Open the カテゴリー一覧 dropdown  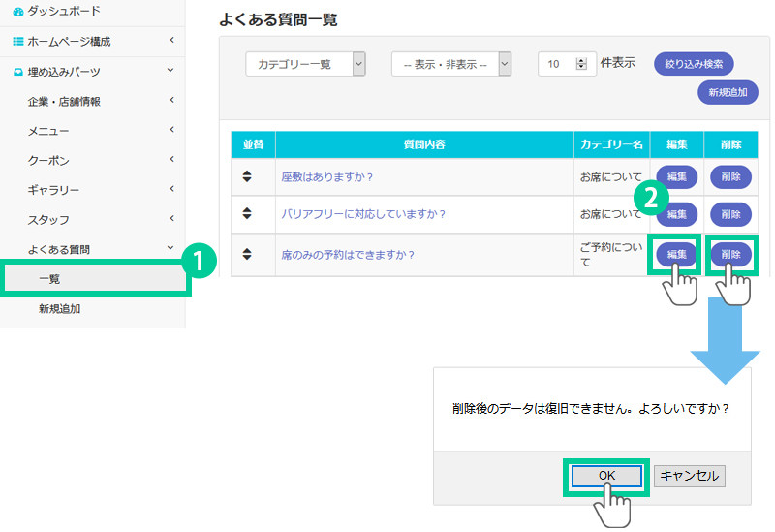[305, 64]
